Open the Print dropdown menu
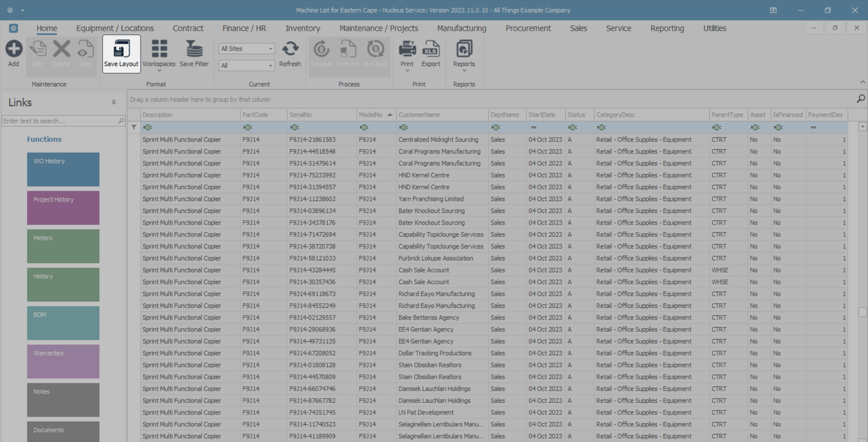 point(407,71)
